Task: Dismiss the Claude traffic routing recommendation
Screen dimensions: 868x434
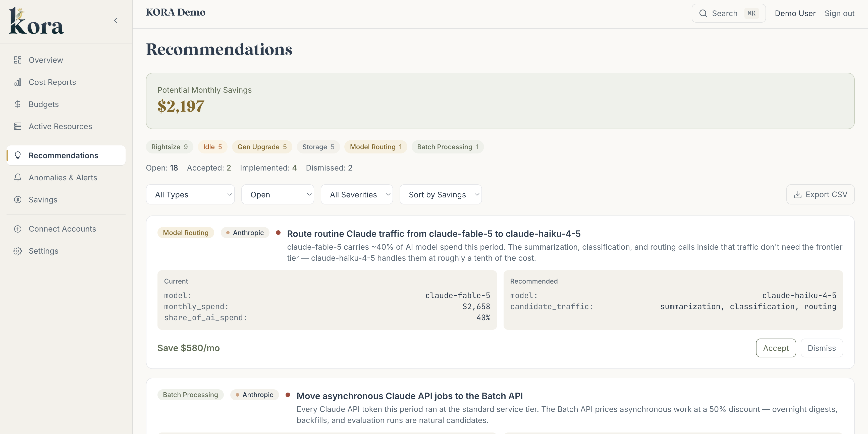Action: pyautogui.click(x=822, y=348)
